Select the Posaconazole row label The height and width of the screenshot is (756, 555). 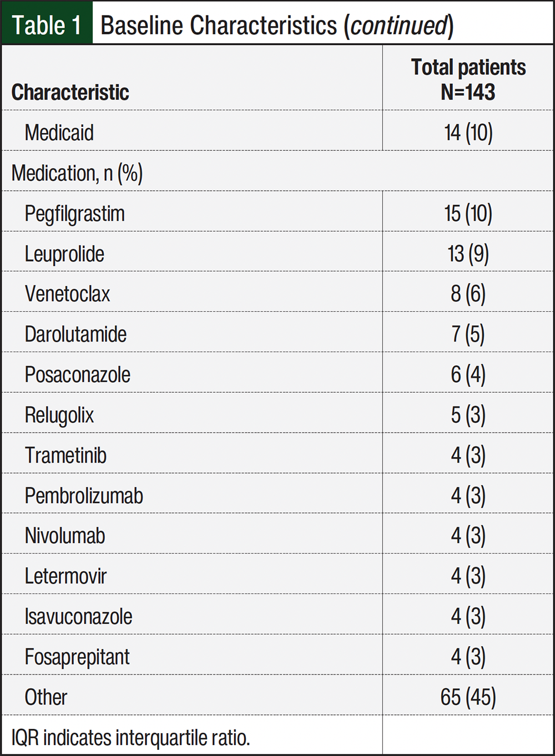(x=77, y=375)
